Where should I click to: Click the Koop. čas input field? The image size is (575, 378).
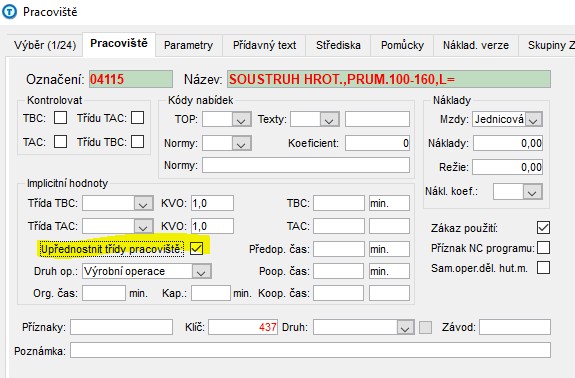coord(338,293)
